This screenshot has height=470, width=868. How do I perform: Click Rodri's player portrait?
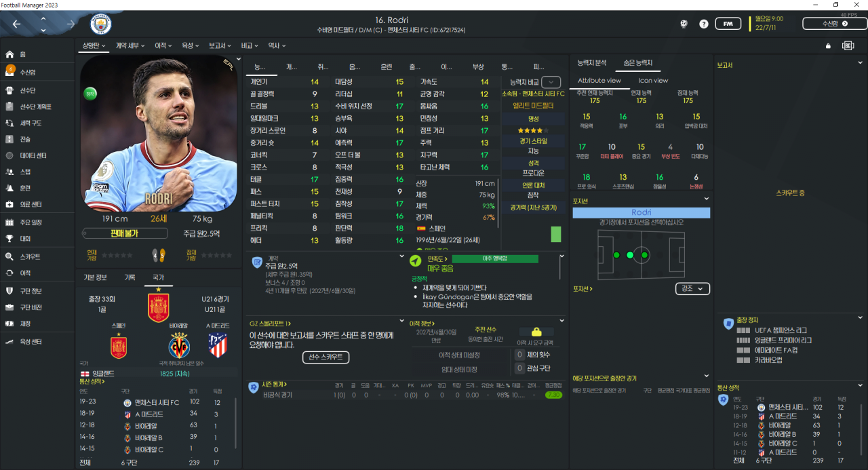(x=159, y=134)
